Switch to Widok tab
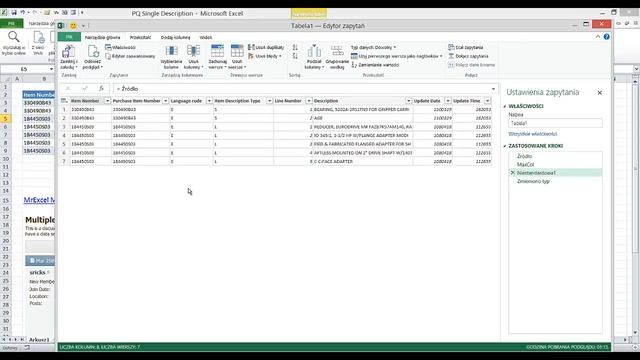Screen dimensions: 640x360 [x=206, y=37]
